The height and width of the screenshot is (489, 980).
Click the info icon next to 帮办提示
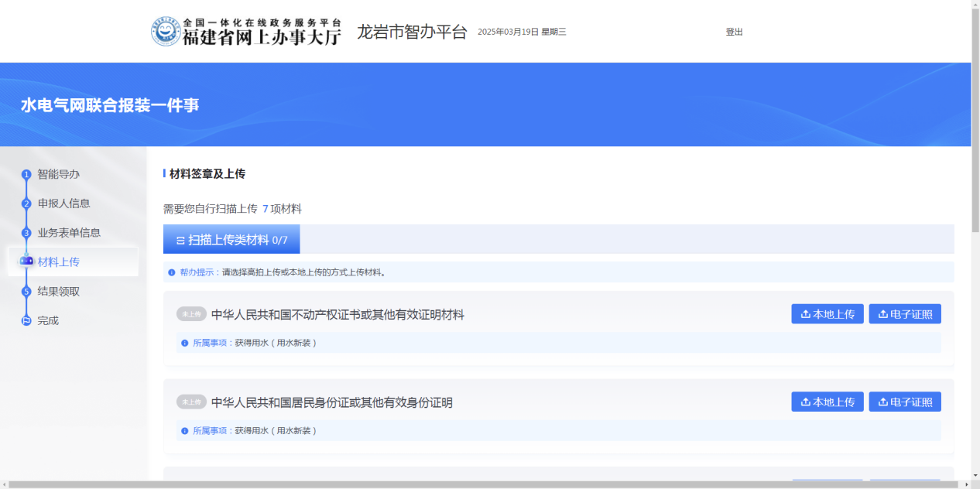point(172,272)
